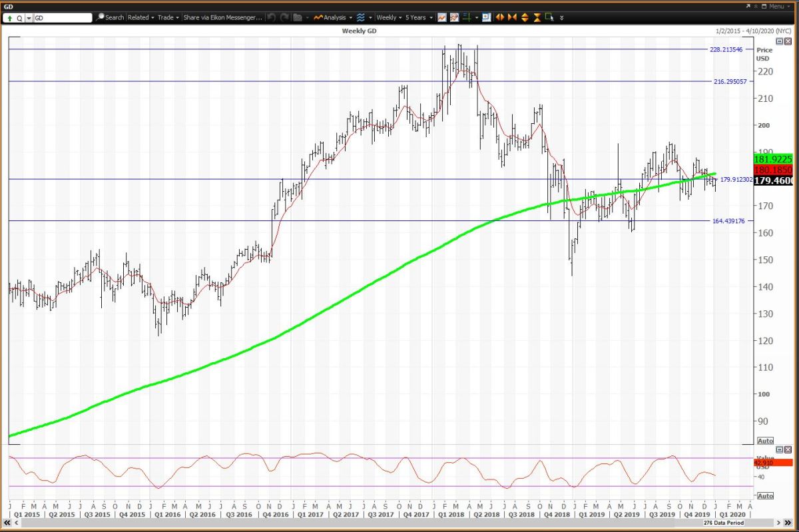Click Share via Eikon Messenger
This screenshot has height=532, width=799.
tap(222, 17)
